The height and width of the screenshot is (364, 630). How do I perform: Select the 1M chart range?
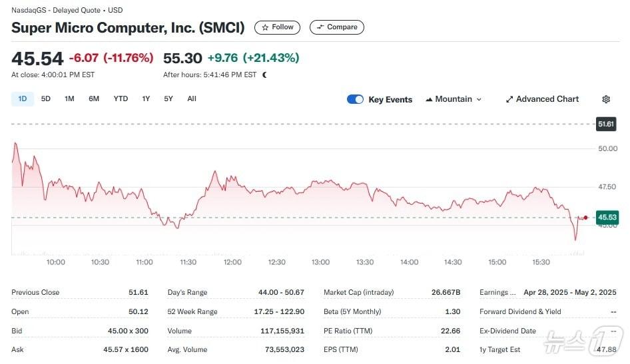[x=69, y=98]
